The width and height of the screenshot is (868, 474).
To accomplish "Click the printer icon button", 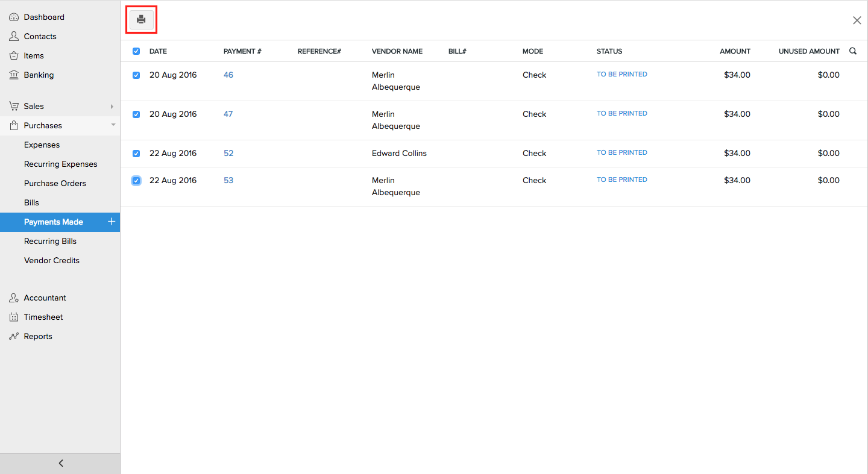I will pyautogui.click(x=141, y=20).
